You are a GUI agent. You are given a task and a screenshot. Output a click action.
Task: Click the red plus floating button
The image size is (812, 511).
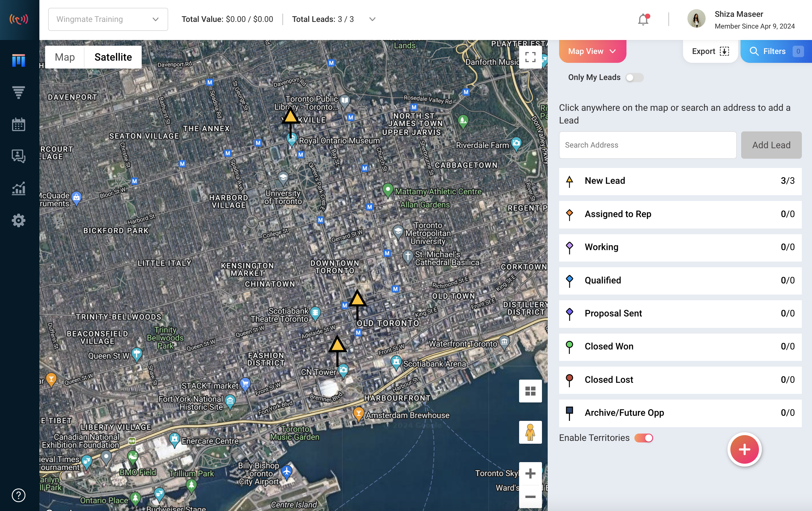(x=744, y=449)
